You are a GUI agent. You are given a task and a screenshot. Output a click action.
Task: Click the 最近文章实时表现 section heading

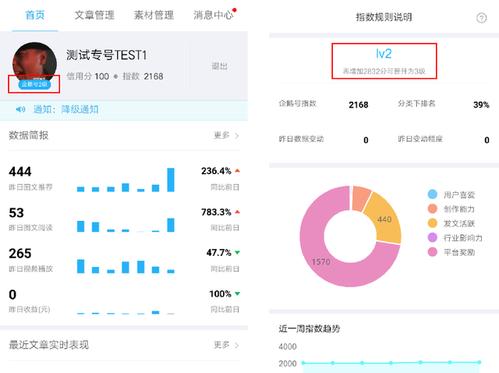(x=49, y=345)
